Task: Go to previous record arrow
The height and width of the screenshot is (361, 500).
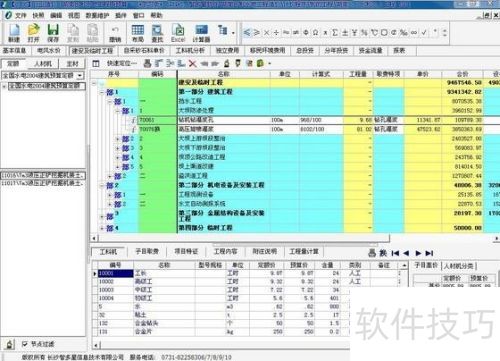Action: coord(406,253)
